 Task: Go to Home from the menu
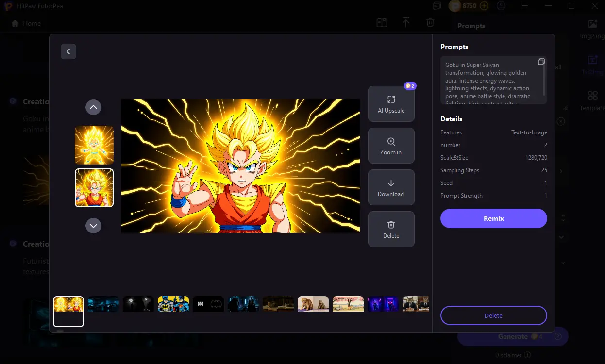click(x=25, y=23)
